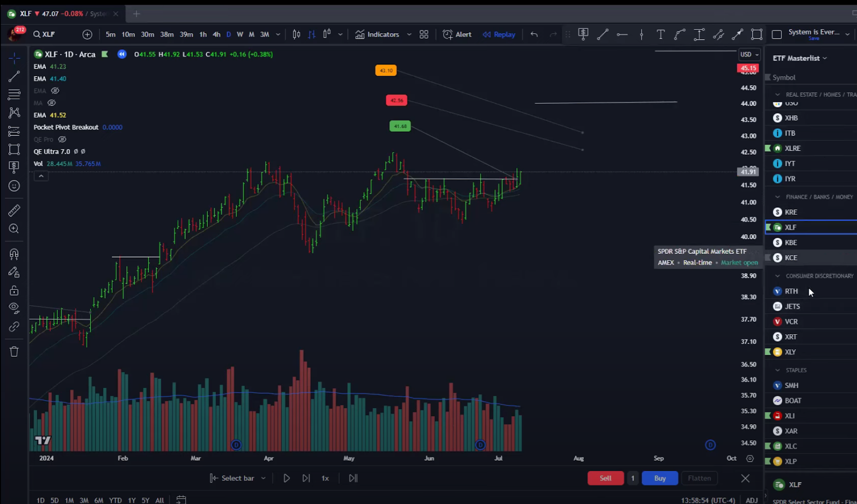The image size is (857, 504).
Task: Pick the text T tool in top favorites
Action: (x=660, y=34)
